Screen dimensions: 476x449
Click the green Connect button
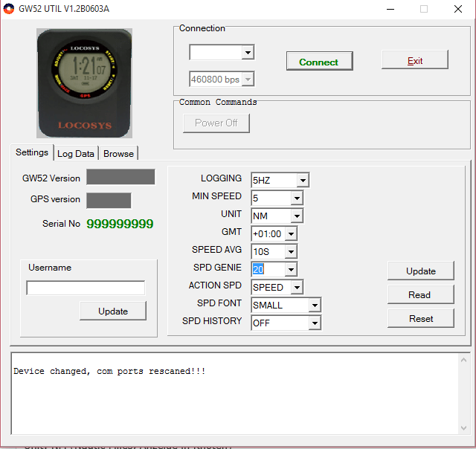point(319,61)
